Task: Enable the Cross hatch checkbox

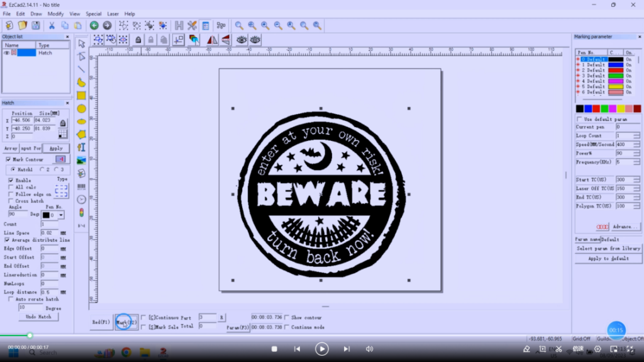Action: (11, 201)
